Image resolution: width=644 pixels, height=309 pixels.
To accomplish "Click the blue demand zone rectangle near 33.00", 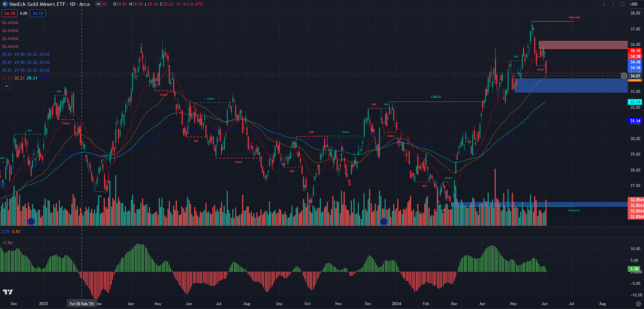I will pos(571,85).
